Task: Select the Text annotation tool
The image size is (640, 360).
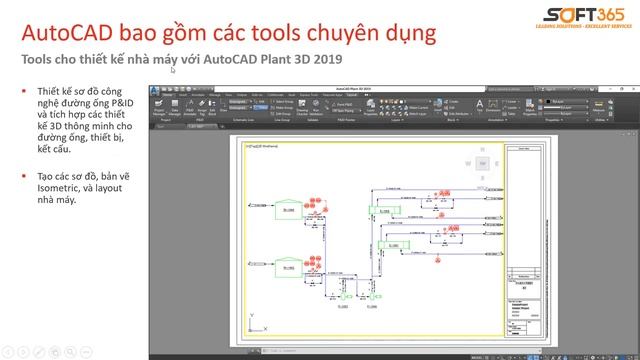Action: 480,105
